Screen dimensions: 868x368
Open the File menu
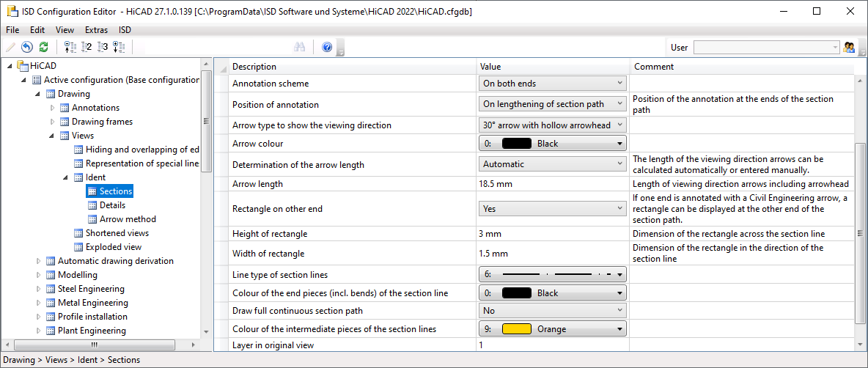[x=12, y=30]
